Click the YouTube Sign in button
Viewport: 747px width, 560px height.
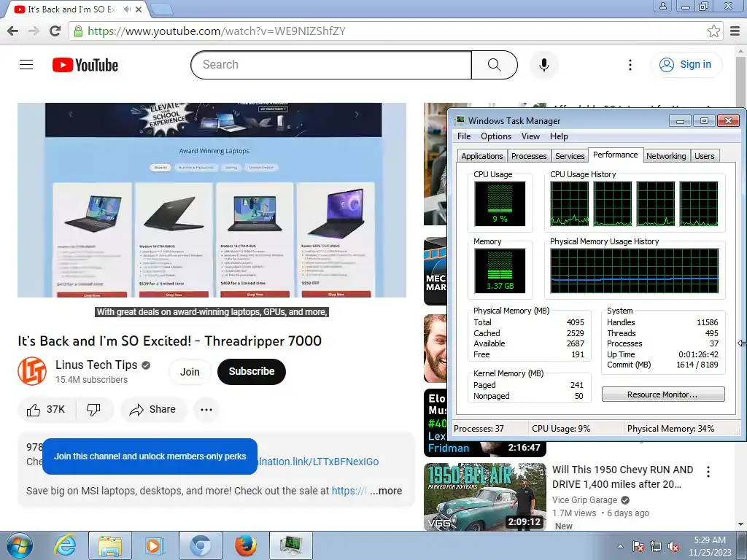click(686, 65)
